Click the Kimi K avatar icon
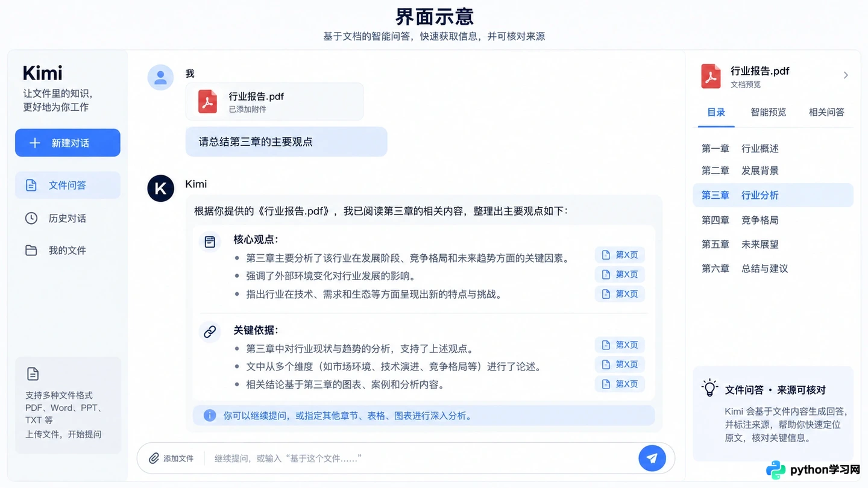This screenshot has height=488, width=868. [161, 188]
